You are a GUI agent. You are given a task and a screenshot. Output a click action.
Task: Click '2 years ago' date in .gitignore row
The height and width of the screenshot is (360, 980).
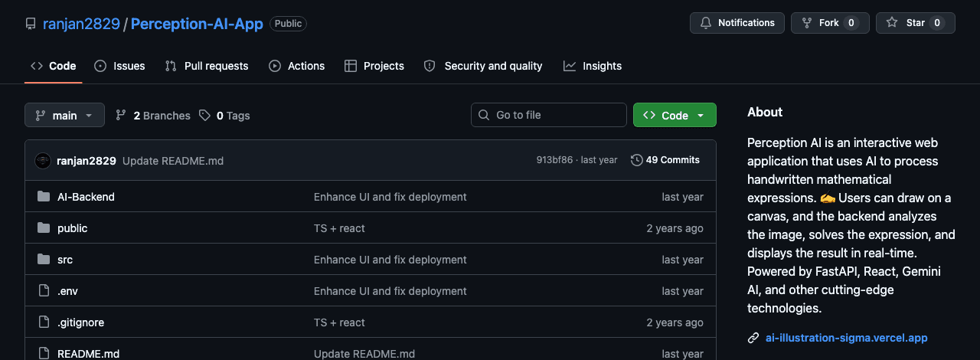[675, 322]
